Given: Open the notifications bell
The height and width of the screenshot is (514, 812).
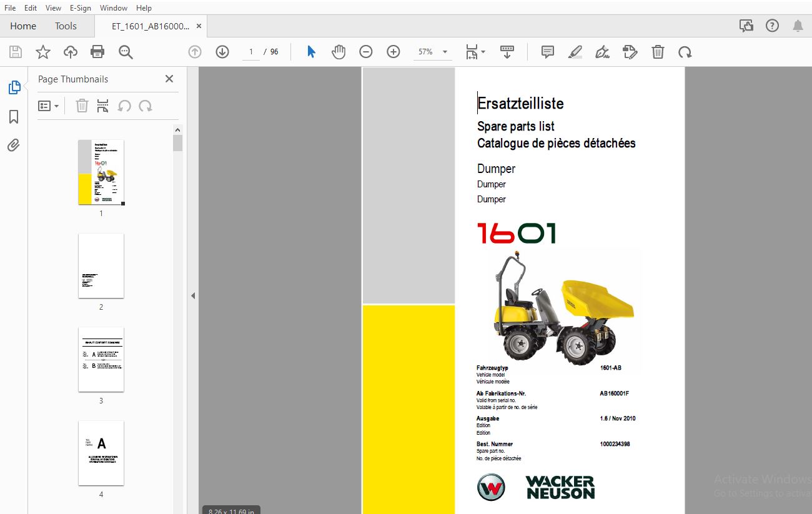Looking at the screenshot, I should (798, 26).
